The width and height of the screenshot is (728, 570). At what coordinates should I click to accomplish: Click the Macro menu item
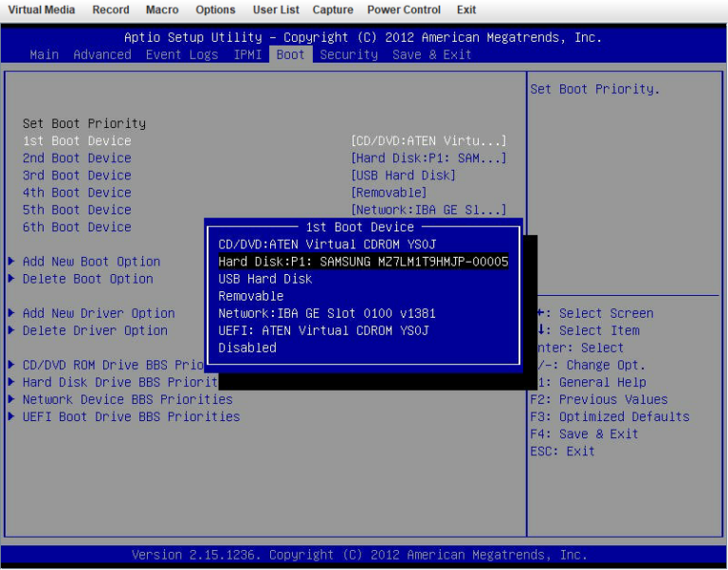(x=162, y=9)
